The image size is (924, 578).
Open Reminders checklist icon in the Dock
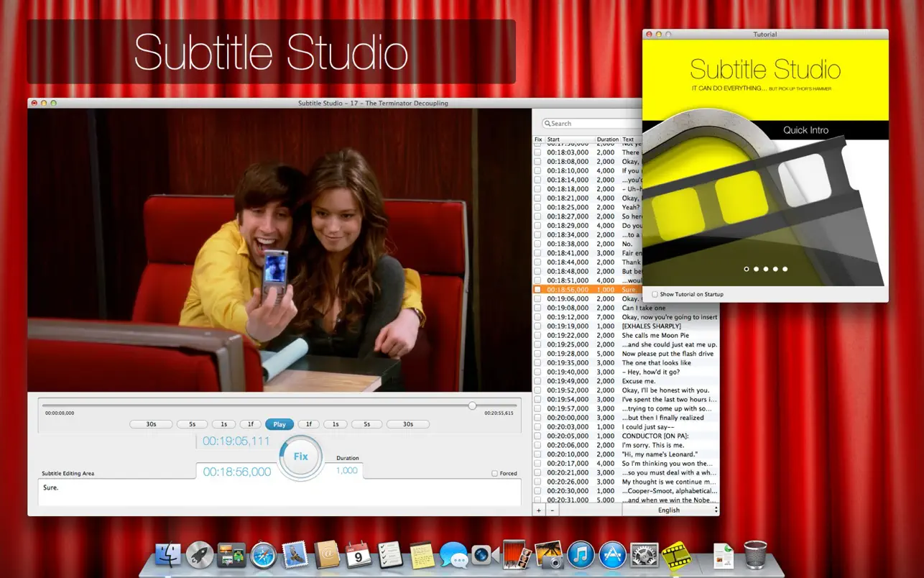(389, 555)
